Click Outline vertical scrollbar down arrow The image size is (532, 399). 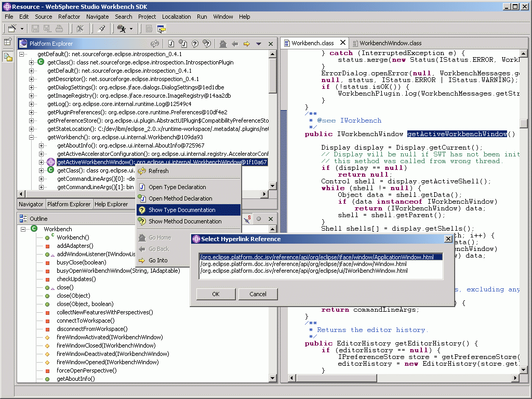click(x=272, y=378)
